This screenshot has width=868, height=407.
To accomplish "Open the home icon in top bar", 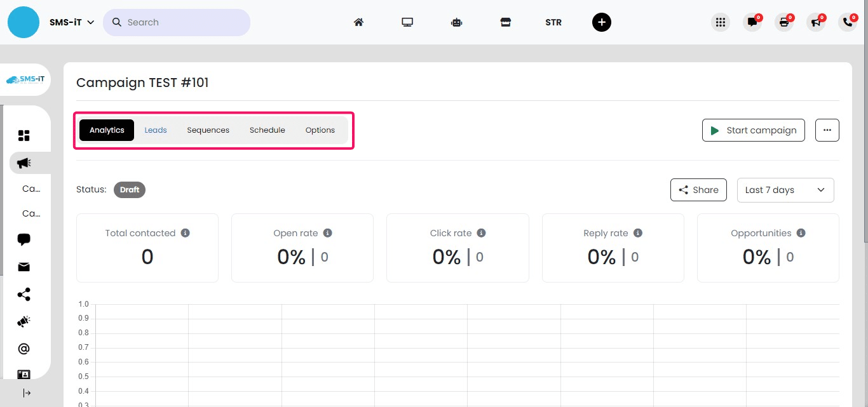I will click(358, 22).
